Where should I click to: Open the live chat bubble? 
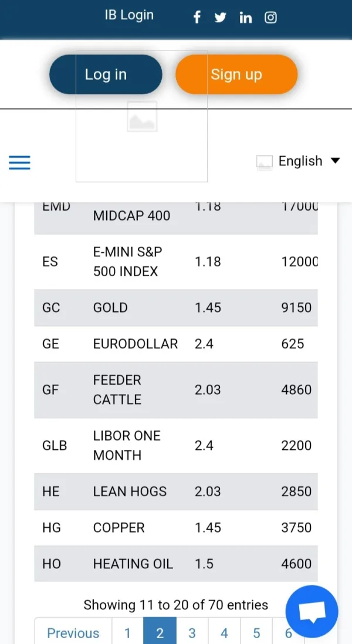coord(312,612)
